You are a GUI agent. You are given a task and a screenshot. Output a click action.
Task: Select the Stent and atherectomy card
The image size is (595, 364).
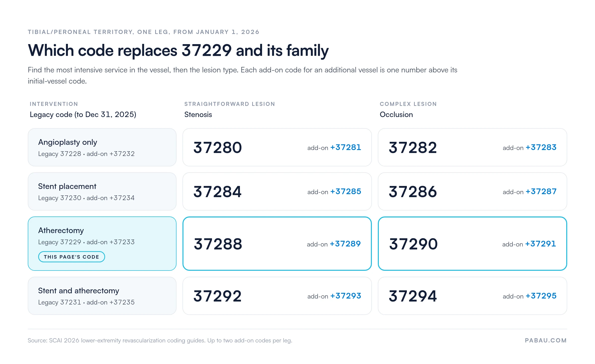[x=102, y=296]
